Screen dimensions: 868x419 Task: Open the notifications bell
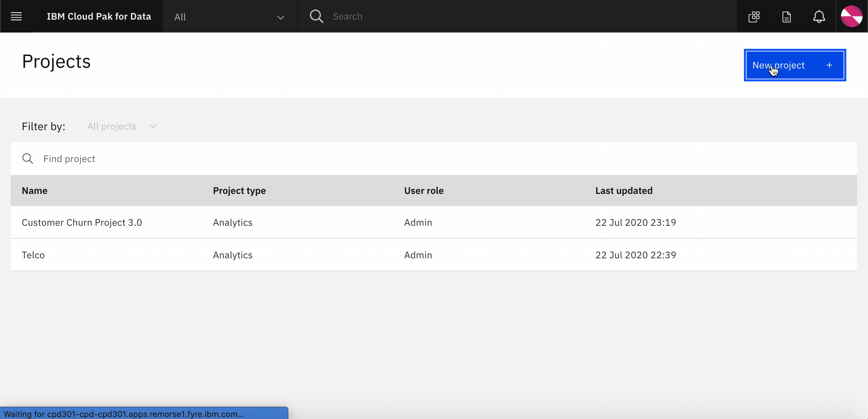(x=819, y=17)
